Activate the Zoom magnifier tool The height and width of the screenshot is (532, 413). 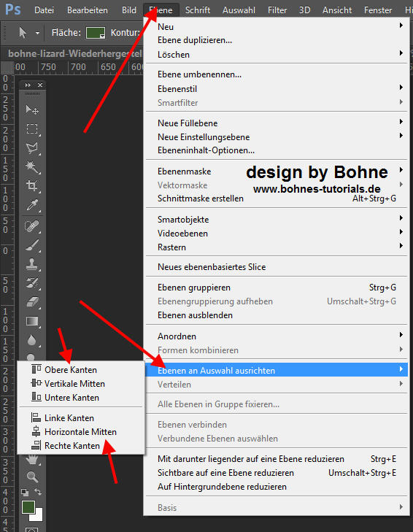click(32, 477)
